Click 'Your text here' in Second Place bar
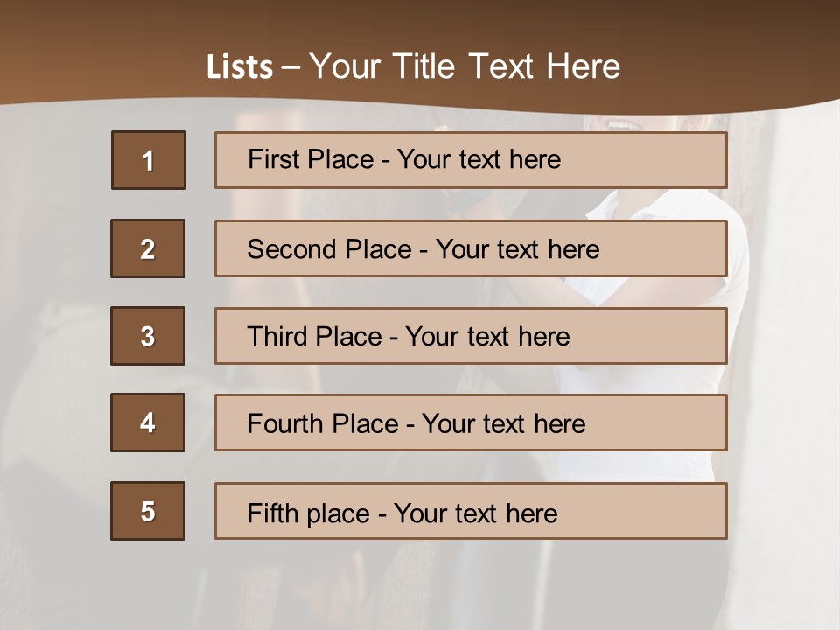The height and width of the screenshot is (630, 840). pyautogui.click(x=517, y=249)
